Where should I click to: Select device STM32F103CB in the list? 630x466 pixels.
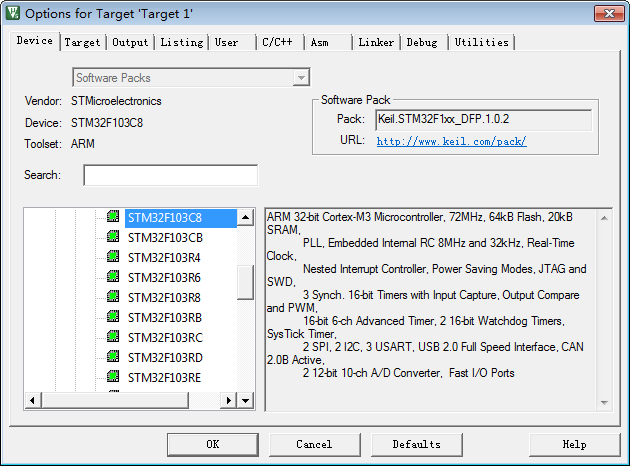165,238
